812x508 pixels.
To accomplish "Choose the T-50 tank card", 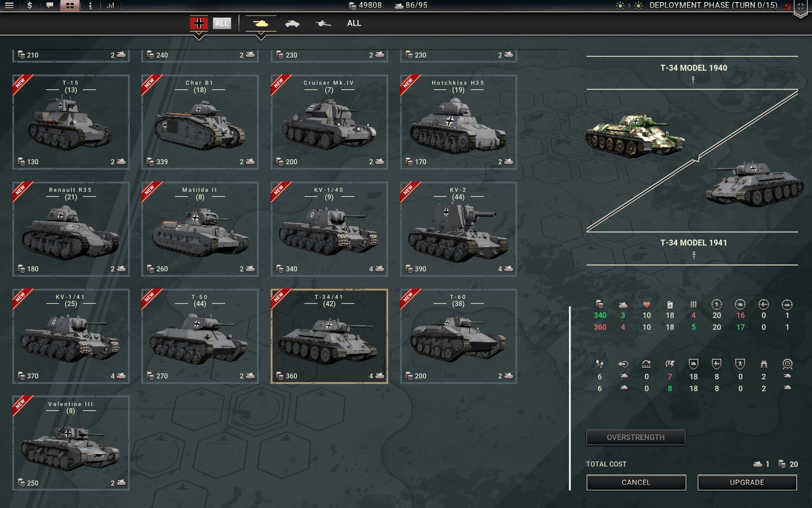I will click(x=200, y=336).
